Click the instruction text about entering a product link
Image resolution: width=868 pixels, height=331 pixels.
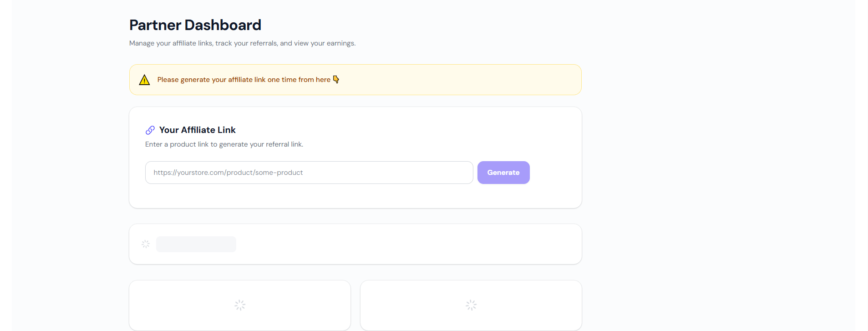pos(224,144)
